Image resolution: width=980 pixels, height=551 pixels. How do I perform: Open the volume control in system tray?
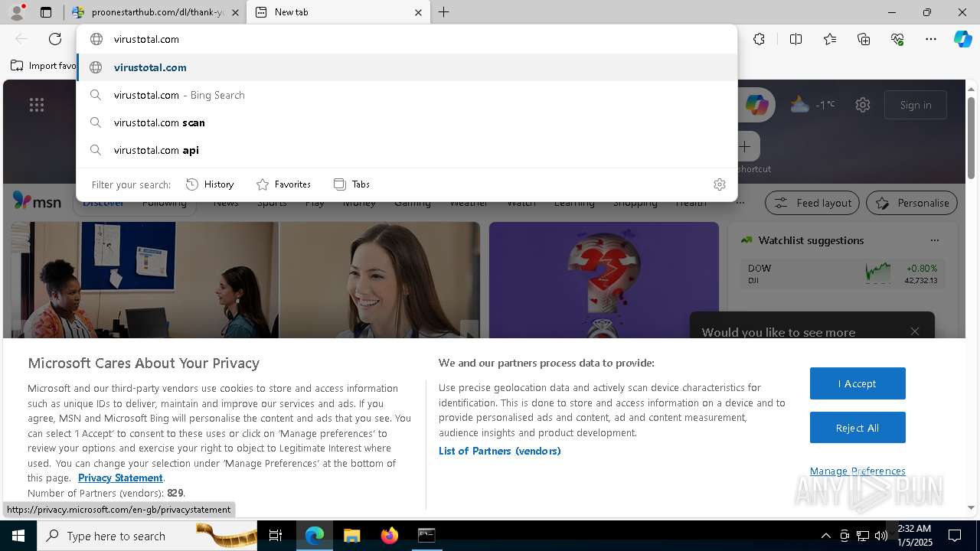(881, 536)
